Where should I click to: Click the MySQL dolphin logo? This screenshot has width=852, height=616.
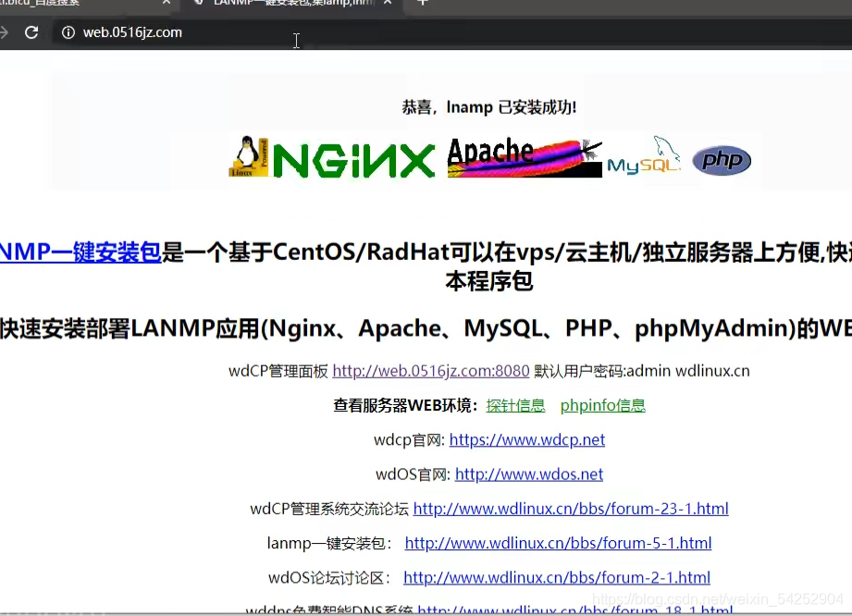(x=644, y=155)
